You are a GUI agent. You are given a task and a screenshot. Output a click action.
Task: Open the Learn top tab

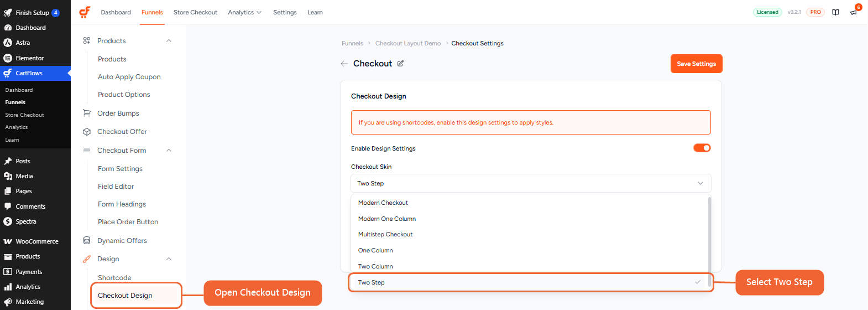(x=315, y=12)
